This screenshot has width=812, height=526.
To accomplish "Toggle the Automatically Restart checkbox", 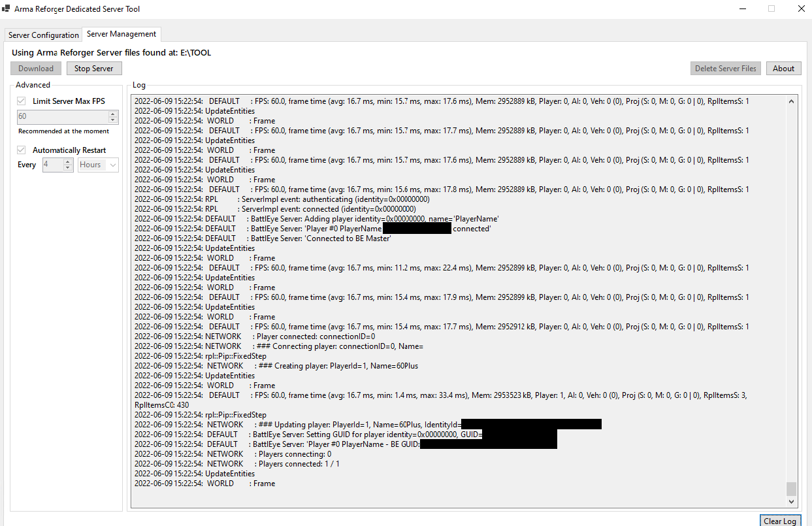I will [22, 150].
